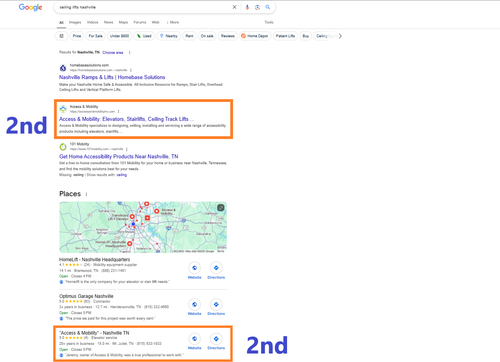Click the homebasesolutions.com site favicon
Viewport: 500px width, 362px height.
(x=63, y=68)
